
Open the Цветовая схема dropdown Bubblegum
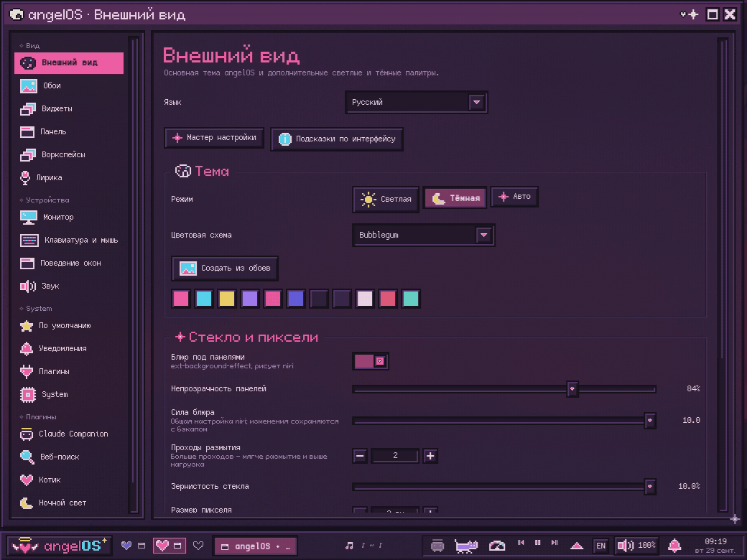[424, 235]
